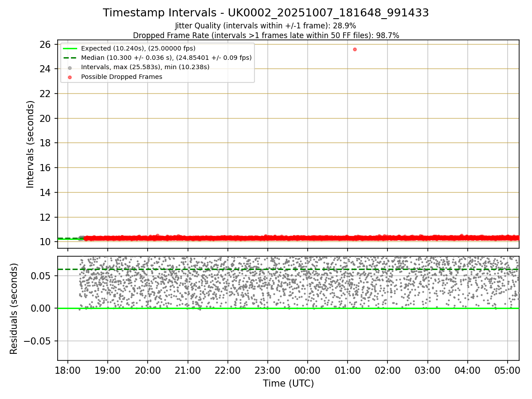This screenshot has width=532, height=399.
Task: Click the 20:00 x-axis tick label
Action: click(x=148, y=370)
